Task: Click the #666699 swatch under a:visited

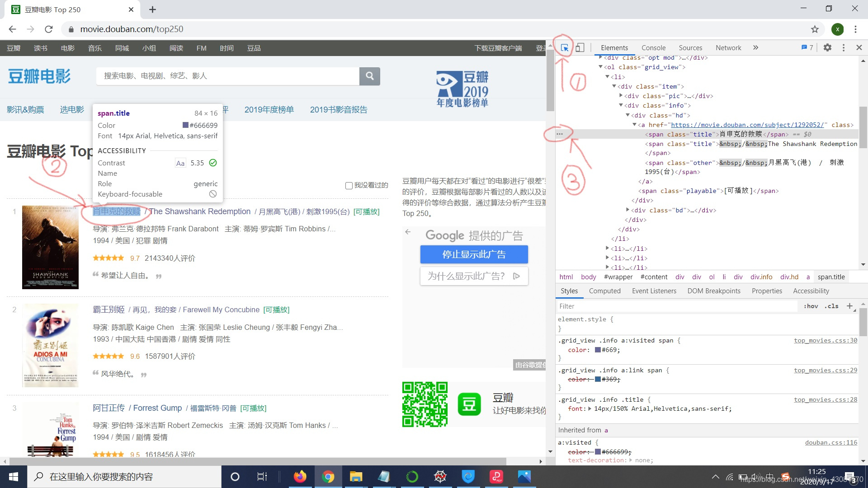Action: (x=598, y=452)
